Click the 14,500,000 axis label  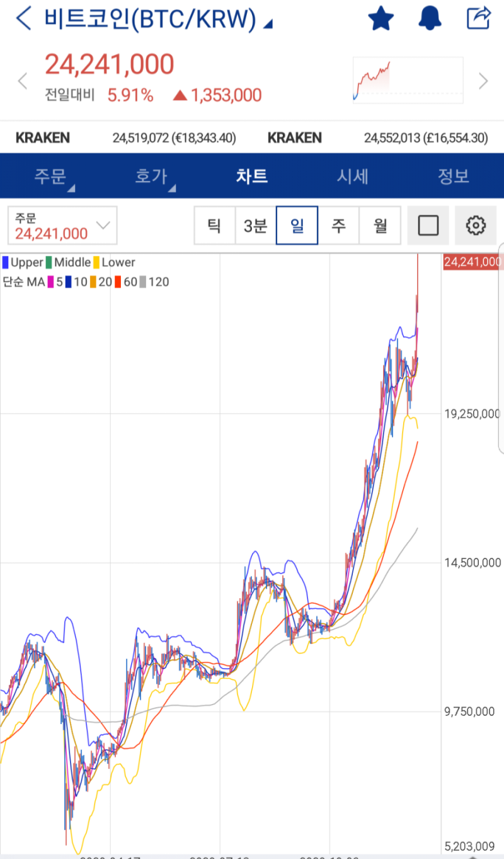472,562
